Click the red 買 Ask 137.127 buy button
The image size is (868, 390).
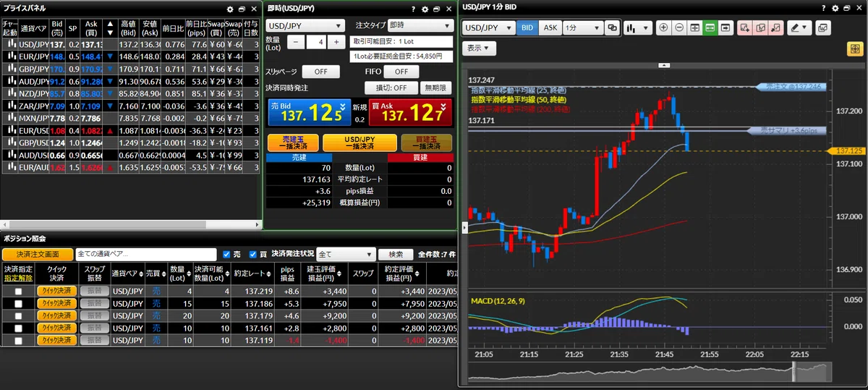click(x=409, y=113)
